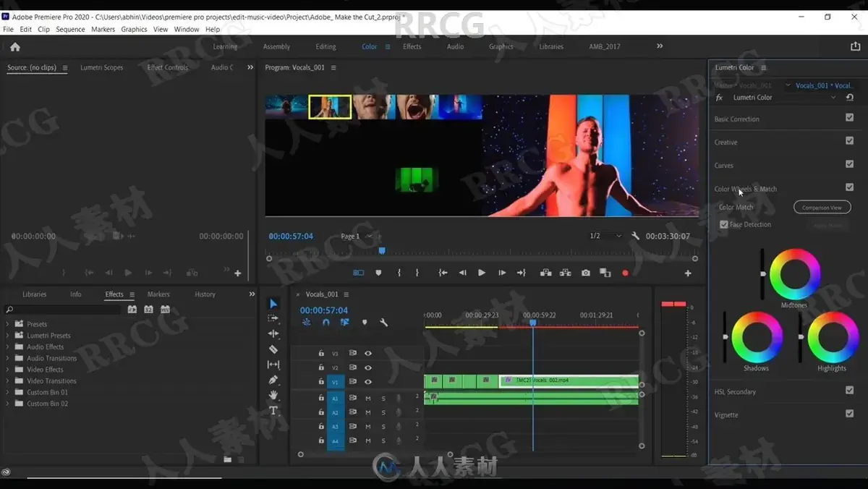Viewport: 868px width, 489px height.
Task: Click new custom bin icon in Effects panel
Action: coord(227,459)
